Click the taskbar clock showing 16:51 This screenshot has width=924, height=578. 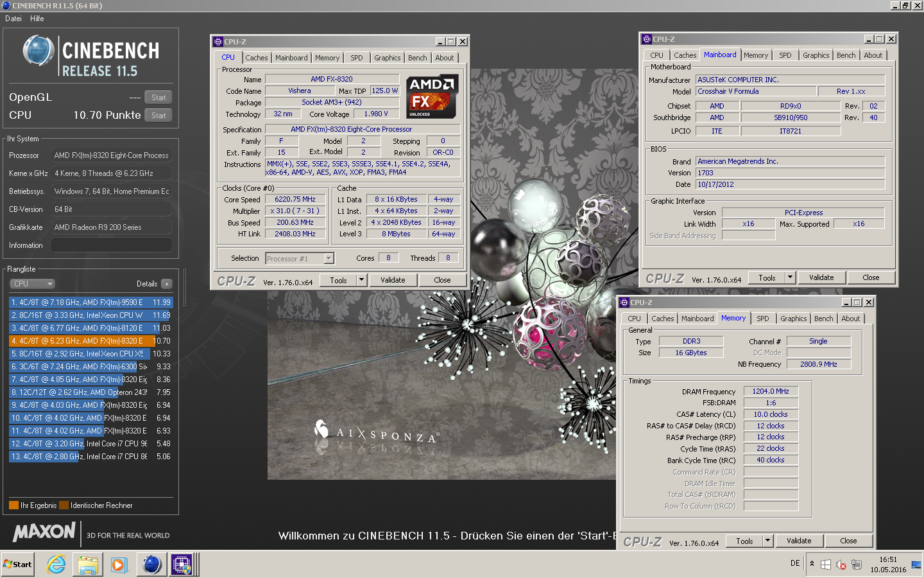(888, 560)
